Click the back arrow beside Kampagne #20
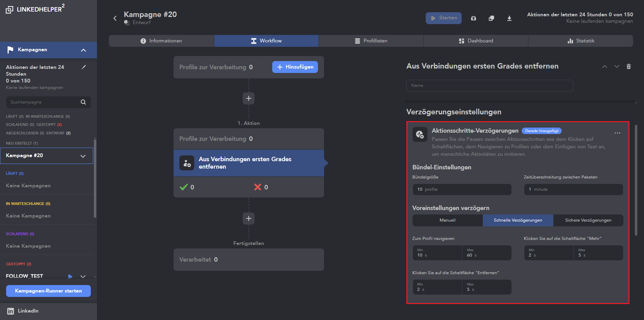Image resolution: width=644 pixels, height=320 pixels. (x=115, y=18)
